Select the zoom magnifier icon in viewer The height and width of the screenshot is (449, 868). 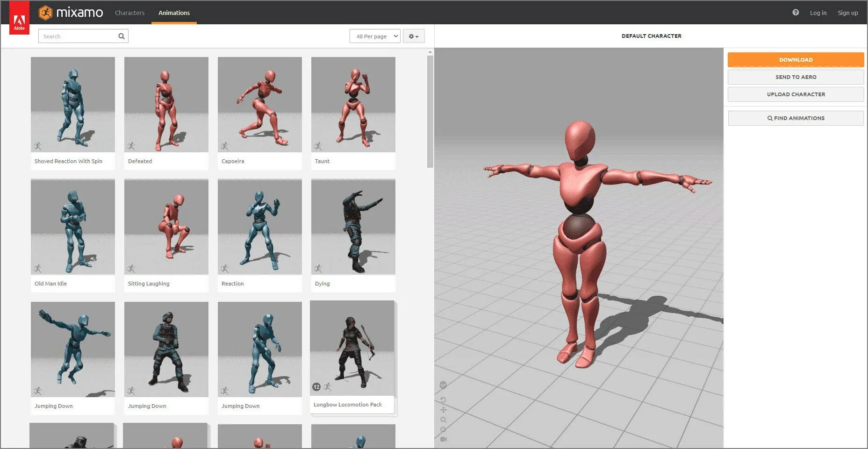coord(443,420)
